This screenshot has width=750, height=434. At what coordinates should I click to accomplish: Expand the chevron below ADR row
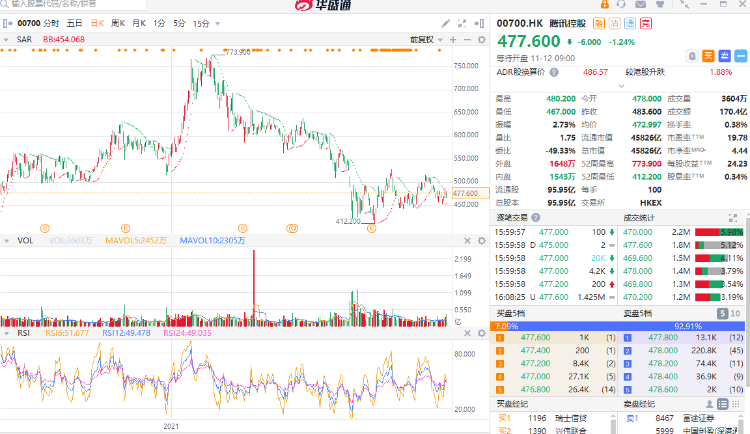point(621,86)
